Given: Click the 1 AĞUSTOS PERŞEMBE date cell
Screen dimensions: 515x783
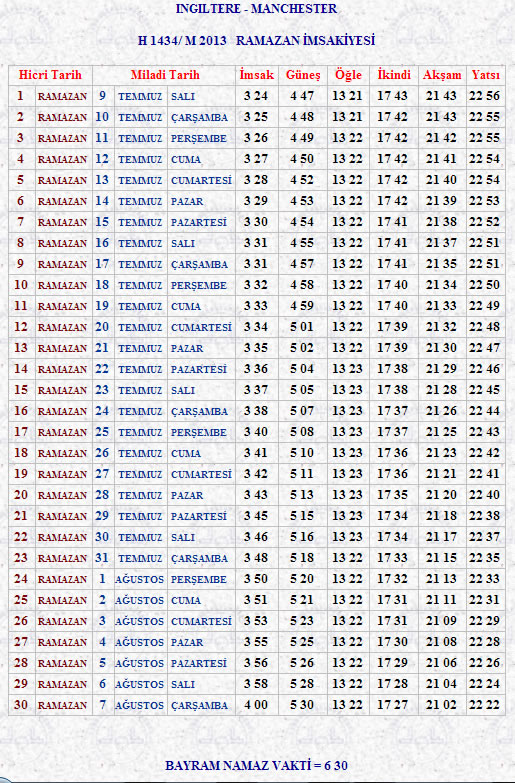Looking at the screenshot, I should [163, 579].
